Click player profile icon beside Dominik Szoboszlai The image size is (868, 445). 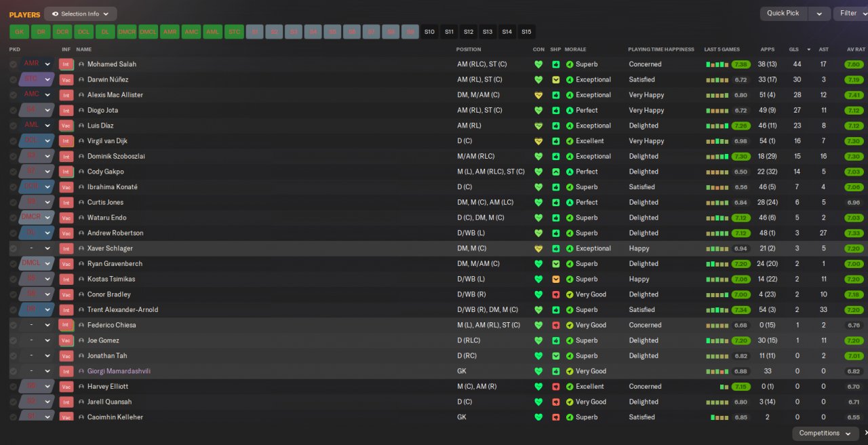[81, 156]
